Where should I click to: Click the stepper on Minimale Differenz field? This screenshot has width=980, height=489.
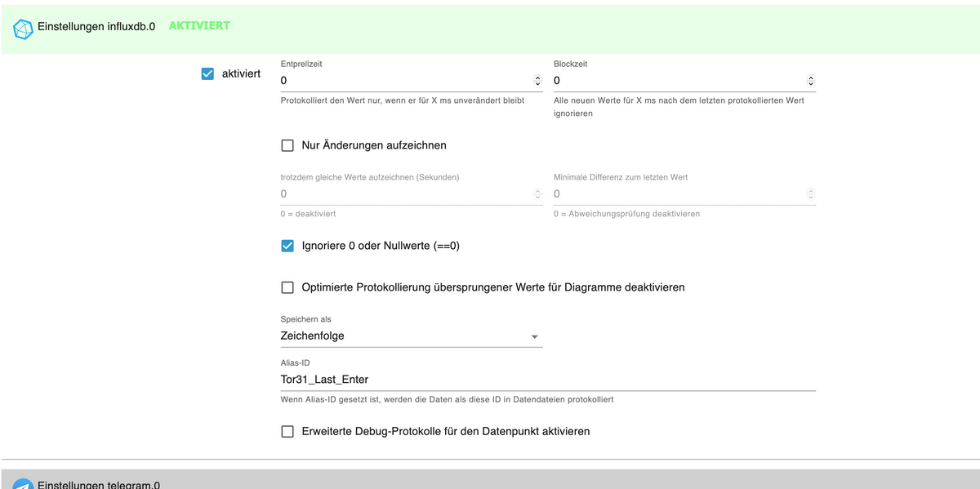tap(810, 194)
